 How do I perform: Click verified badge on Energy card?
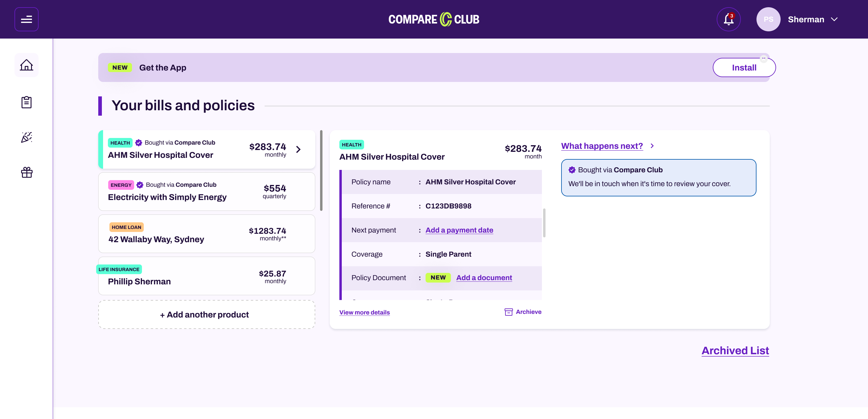pos(140,185)
